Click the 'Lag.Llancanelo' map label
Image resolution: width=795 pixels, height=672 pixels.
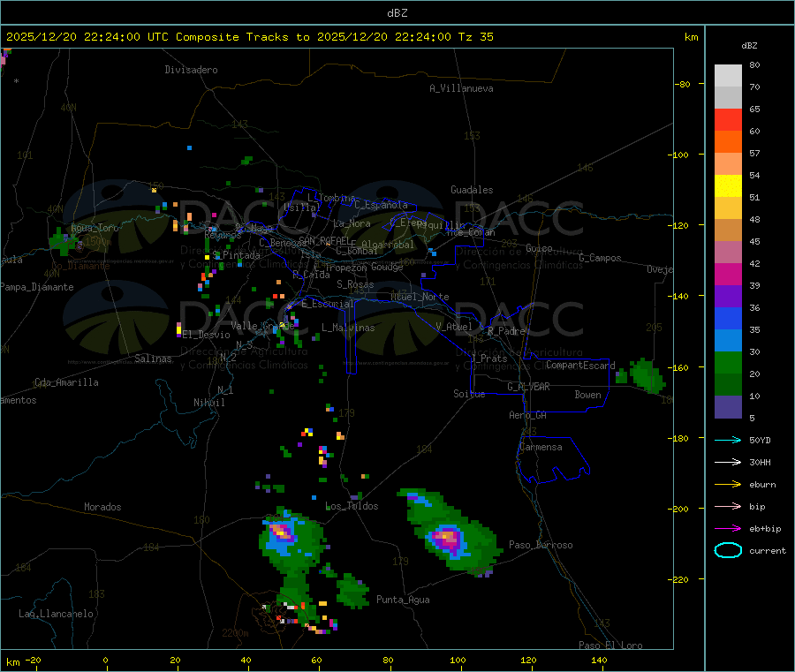(56, 614)
